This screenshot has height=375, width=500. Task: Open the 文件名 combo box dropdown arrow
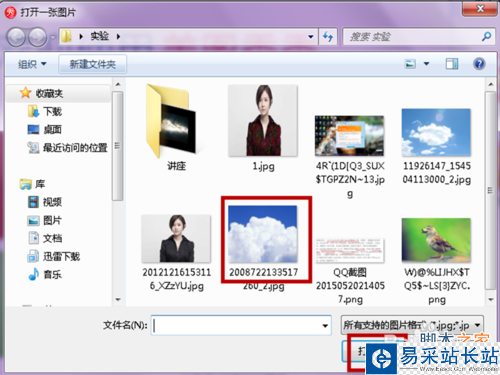[x=325, y=326]
